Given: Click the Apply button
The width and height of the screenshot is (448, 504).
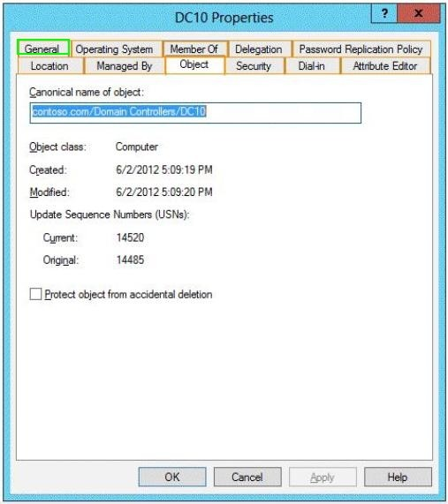Looking at the screenshot, I should coord(323,477).
